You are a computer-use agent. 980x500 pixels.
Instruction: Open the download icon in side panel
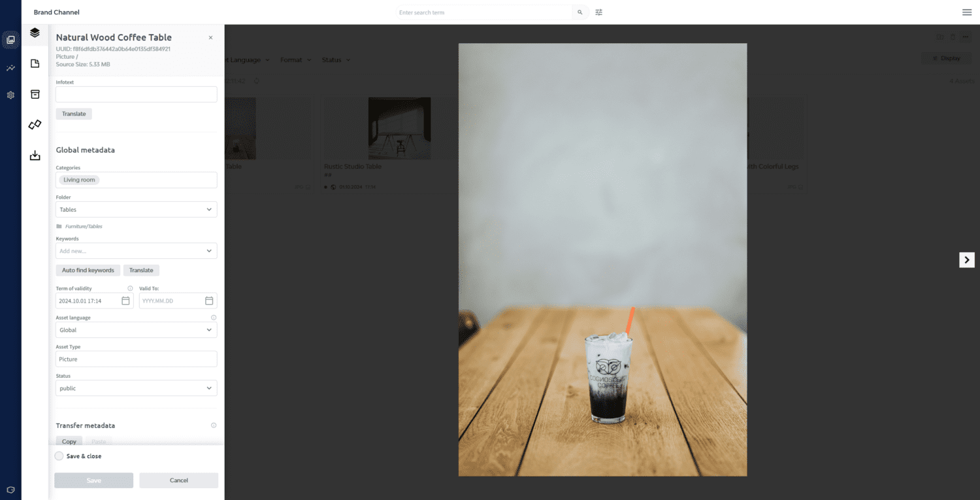(x=35, y=156)
